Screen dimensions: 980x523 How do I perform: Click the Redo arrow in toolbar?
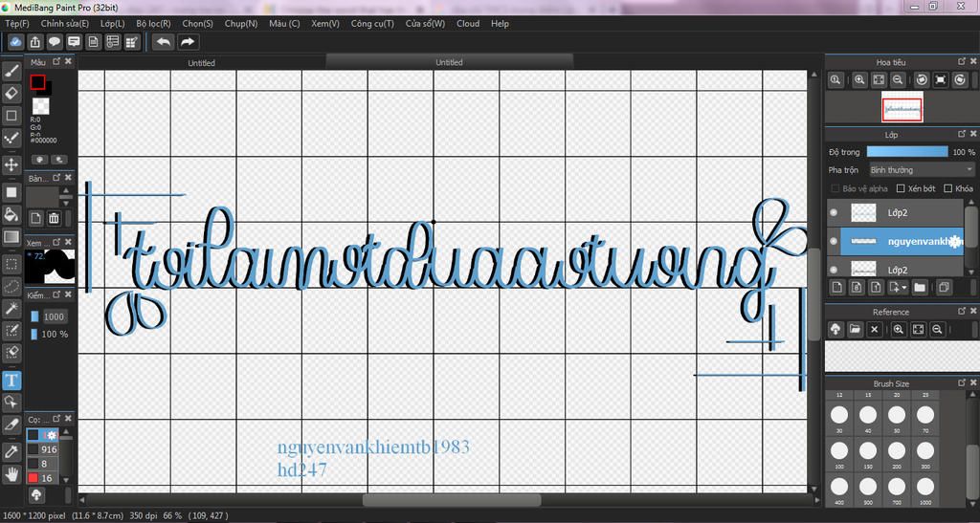[x=188, y=42]
